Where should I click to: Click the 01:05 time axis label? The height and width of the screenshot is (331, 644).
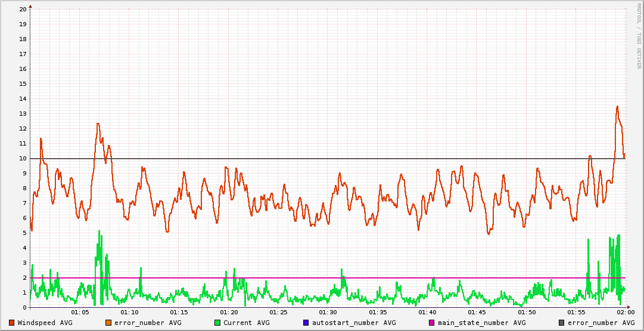click(80, 312)
